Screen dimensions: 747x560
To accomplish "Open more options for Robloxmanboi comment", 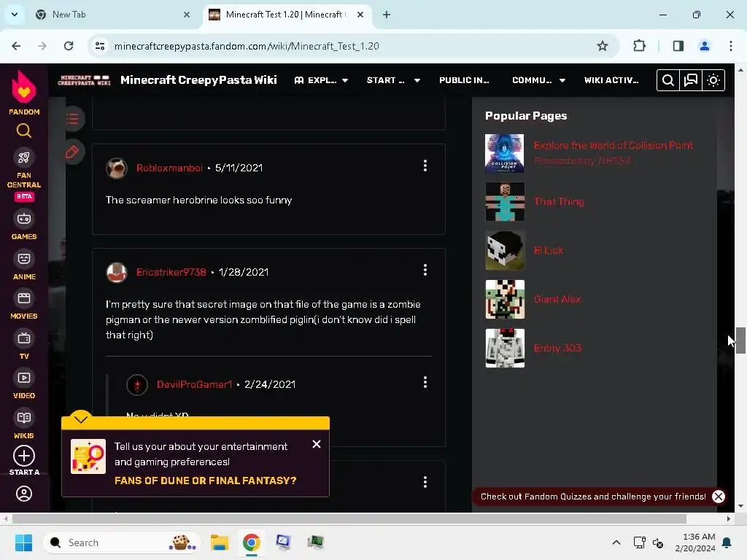I will click(425, 166).
